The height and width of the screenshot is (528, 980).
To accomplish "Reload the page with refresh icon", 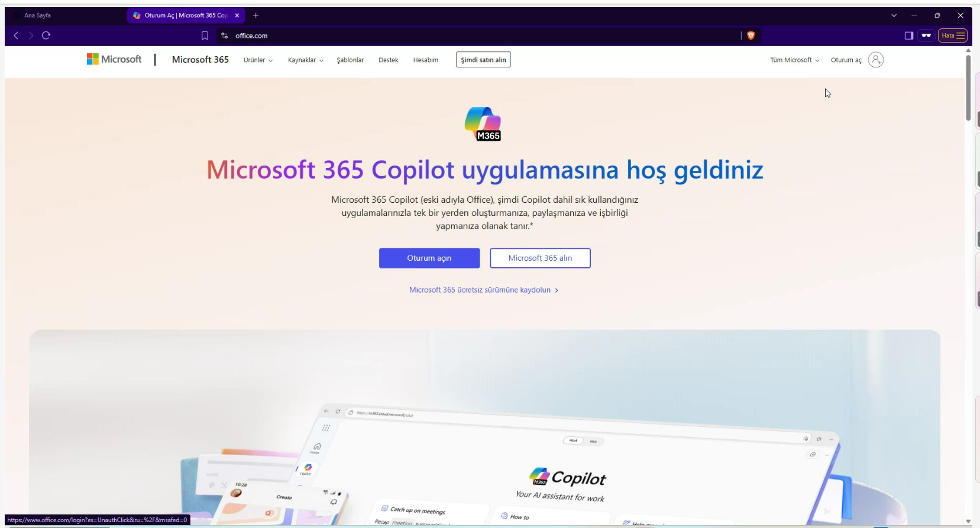I will (46, 35).
